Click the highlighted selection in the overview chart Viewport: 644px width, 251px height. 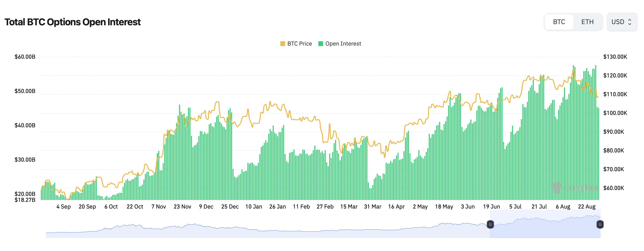[x=545, y=228]
